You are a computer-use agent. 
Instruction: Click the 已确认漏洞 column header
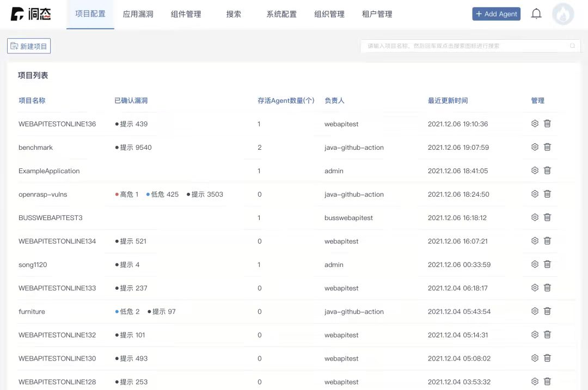click(x=131, y=101)
